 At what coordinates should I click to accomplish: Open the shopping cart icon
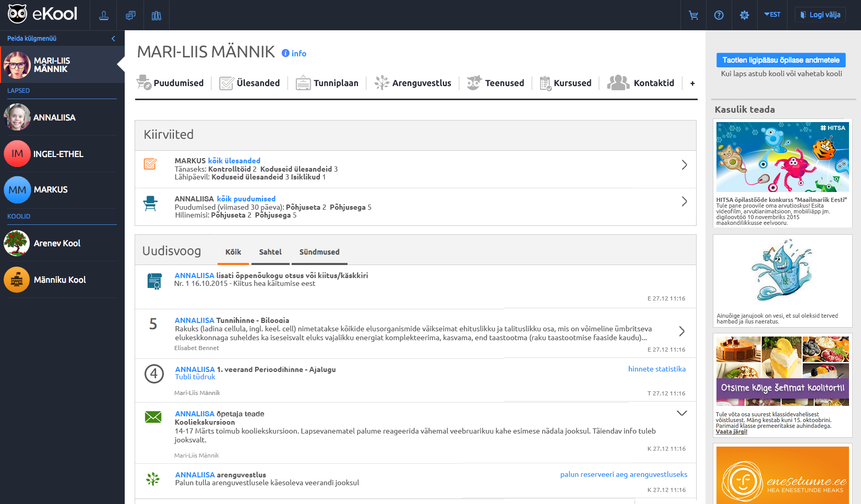click(693, 15)
